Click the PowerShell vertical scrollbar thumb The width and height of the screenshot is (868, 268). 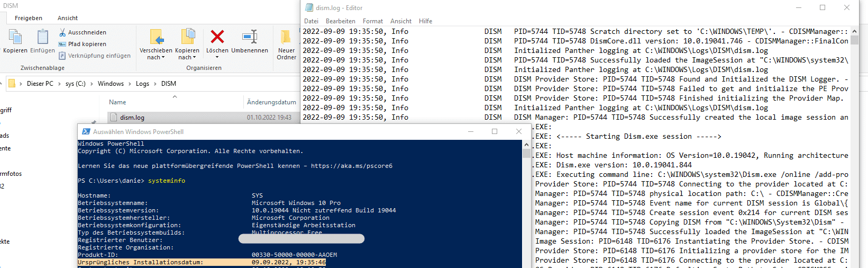[x=526, y=154]
